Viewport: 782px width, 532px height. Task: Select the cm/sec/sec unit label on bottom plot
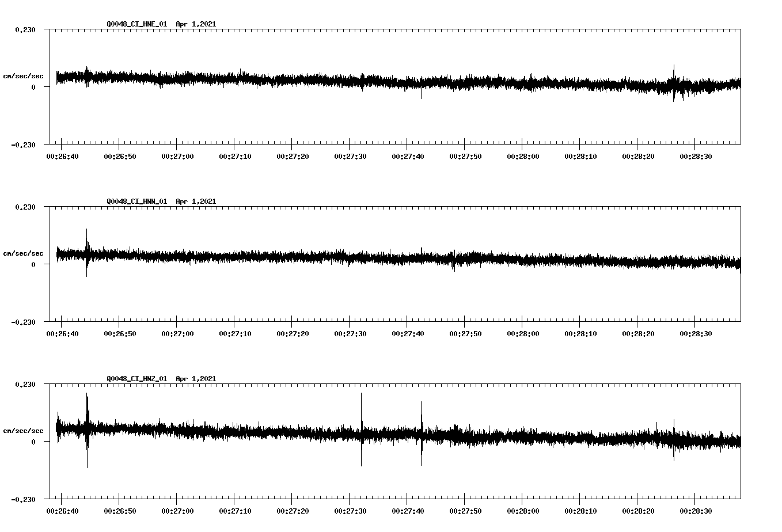click(x=22, y=430)
